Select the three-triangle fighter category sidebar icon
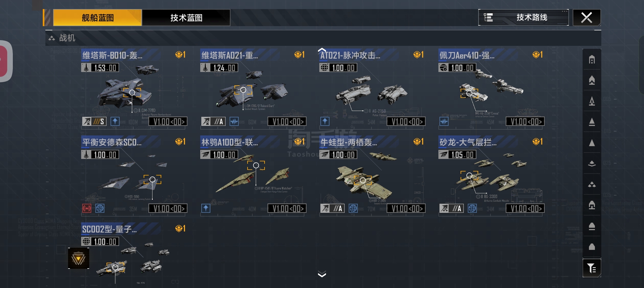The image size is (644, 288). (x=592, y=185)
